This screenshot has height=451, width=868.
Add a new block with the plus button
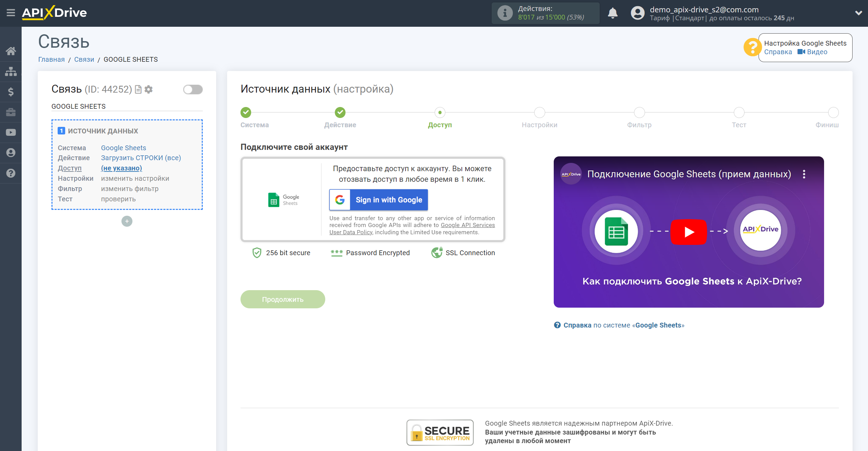click(127, 221)
